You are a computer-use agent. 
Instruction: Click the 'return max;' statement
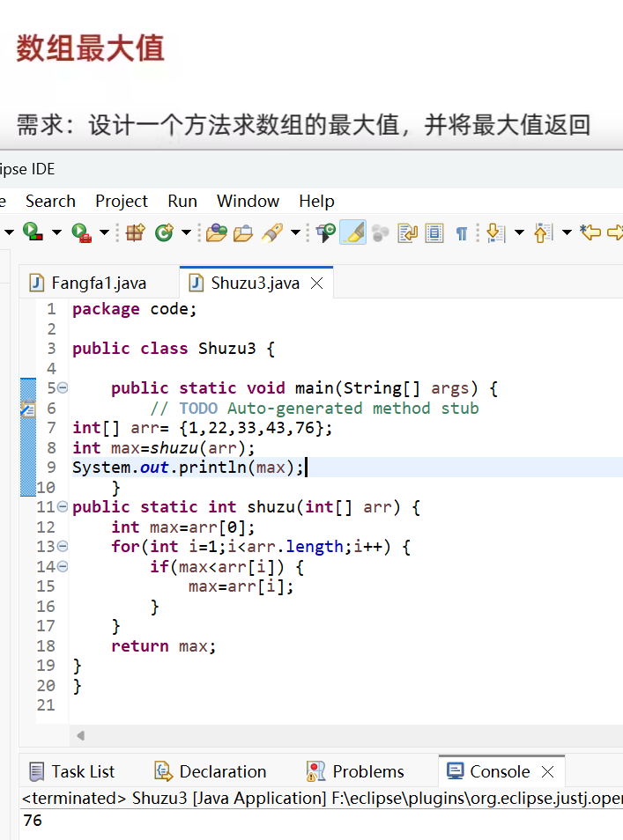click(164, 646)
